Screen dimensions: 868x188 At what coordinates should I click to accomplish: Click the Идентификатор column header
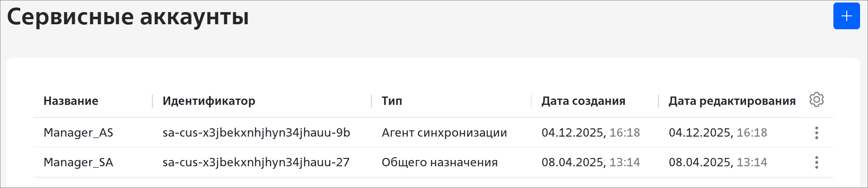click(x=209, y=101)
